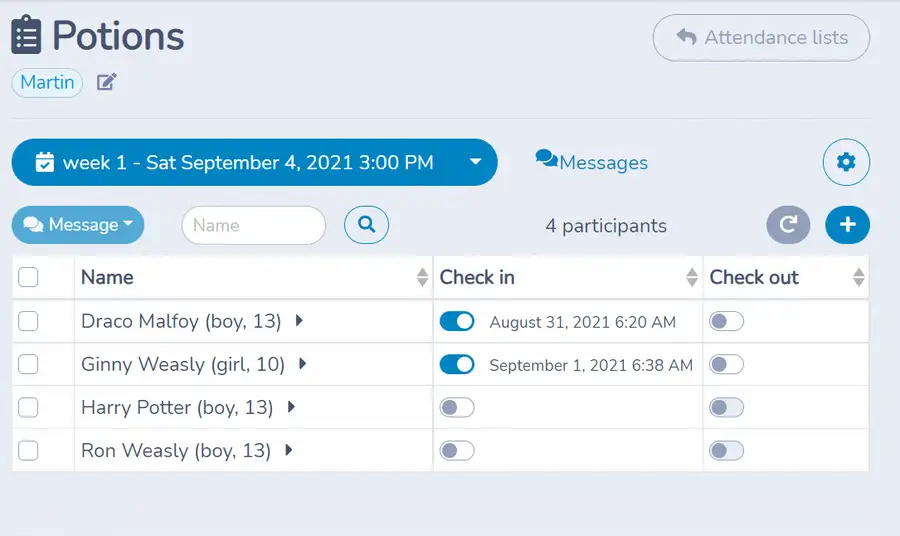Enable Harry Potter check in toggle
The image size is (900, 536).
pyautogui.click(x=457, y=407)
